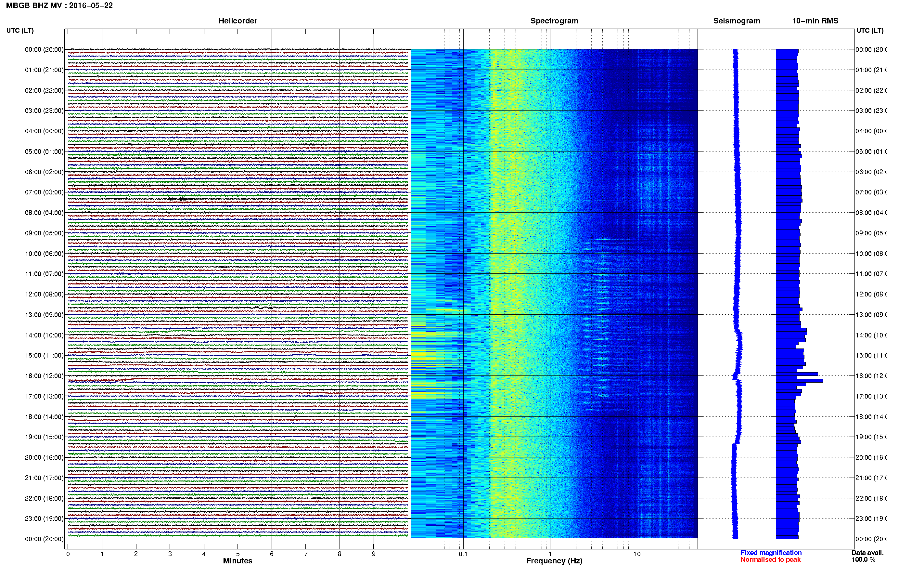Click the title text MBGB BHZ MV : 2016-05-22

59,6
